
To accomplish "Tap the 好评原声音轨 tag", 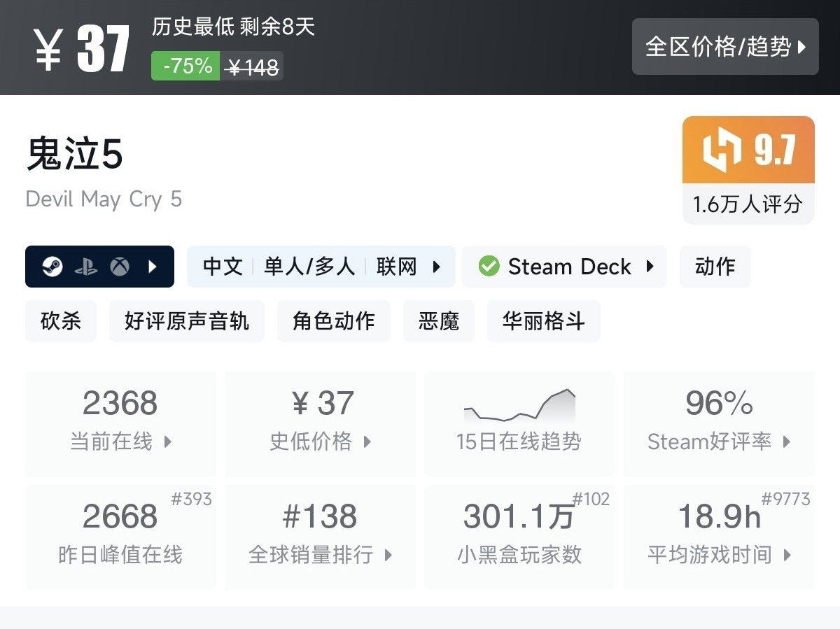I will (186, 321).
